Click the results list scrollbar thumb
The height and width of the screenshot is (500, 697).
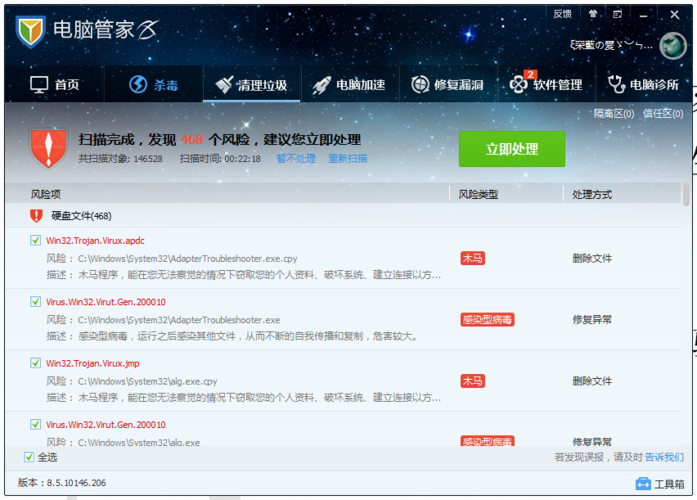pos(687,194)
